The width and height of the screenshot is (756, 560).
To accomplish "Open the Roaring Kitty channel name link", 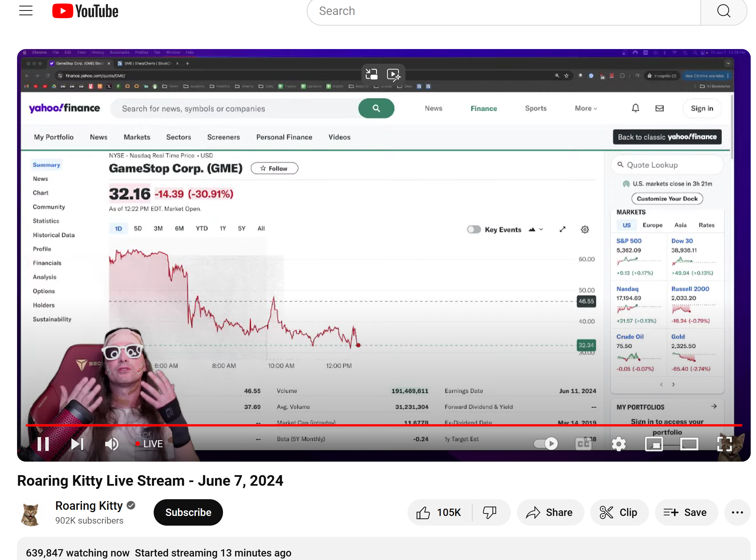I will point(89,505).
